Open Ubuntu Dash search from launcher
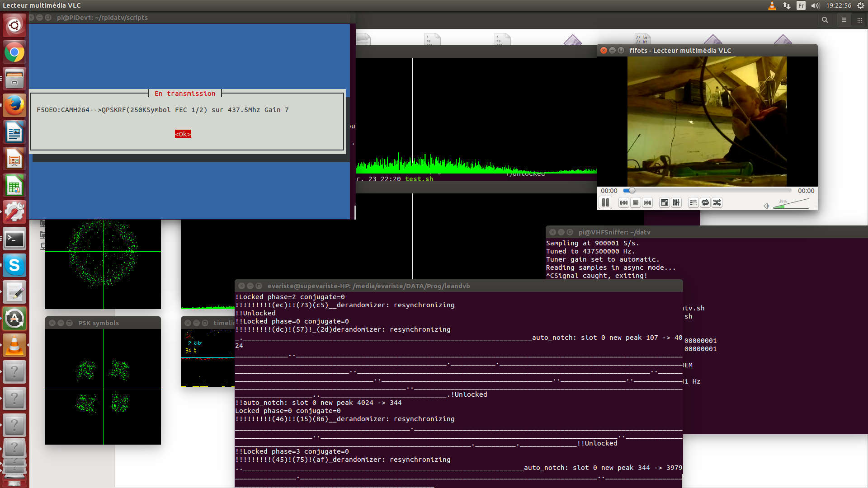This screenshot has width=868, height=488. (14, 25)
